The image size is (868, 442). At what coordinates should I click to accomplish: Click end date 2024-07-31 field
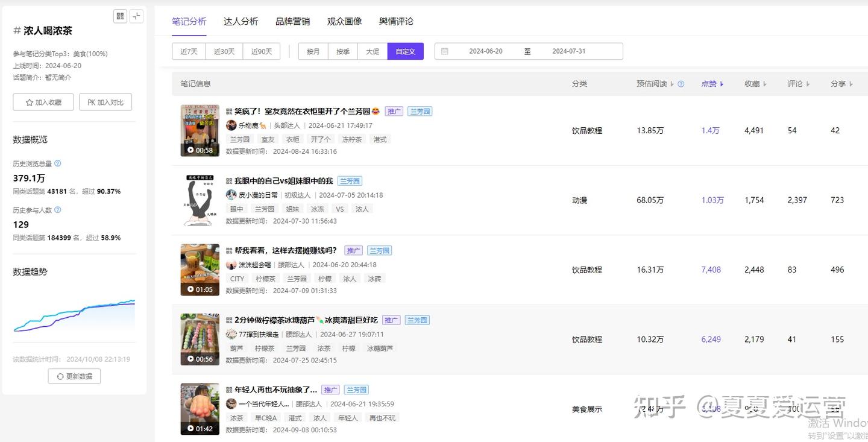point(569,51)
